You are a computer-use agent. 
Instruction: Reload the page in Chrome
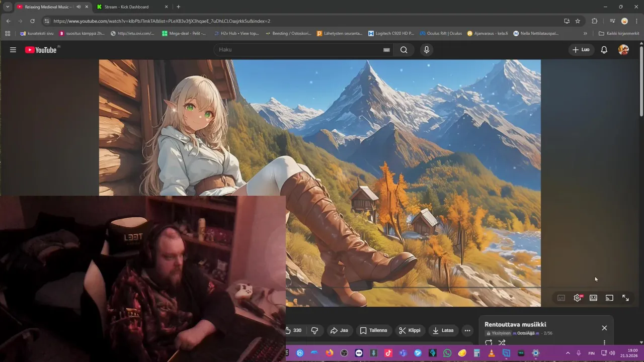click(32, 21)
